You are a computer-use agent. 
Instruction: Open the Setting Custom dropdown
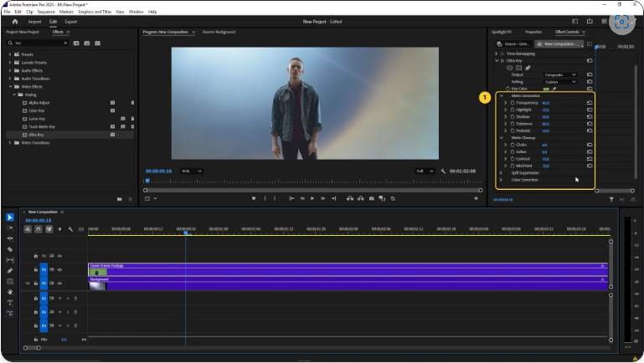560,82
